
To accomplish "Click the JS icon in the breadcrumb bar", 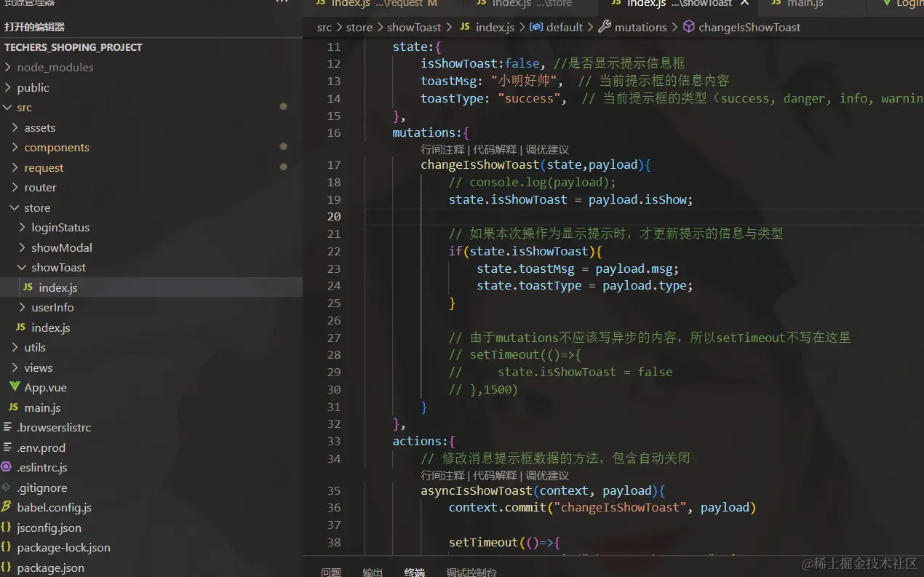I will pos(465,27).
